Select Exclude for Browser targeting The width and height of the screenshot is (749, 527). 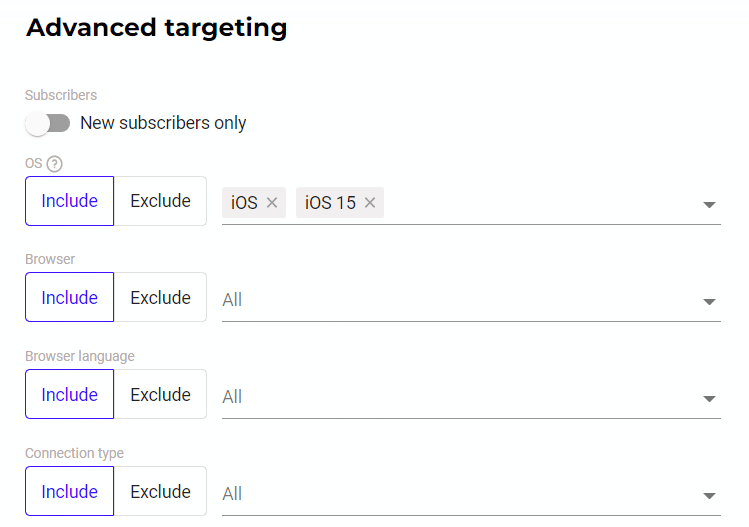tap(160, 298)
